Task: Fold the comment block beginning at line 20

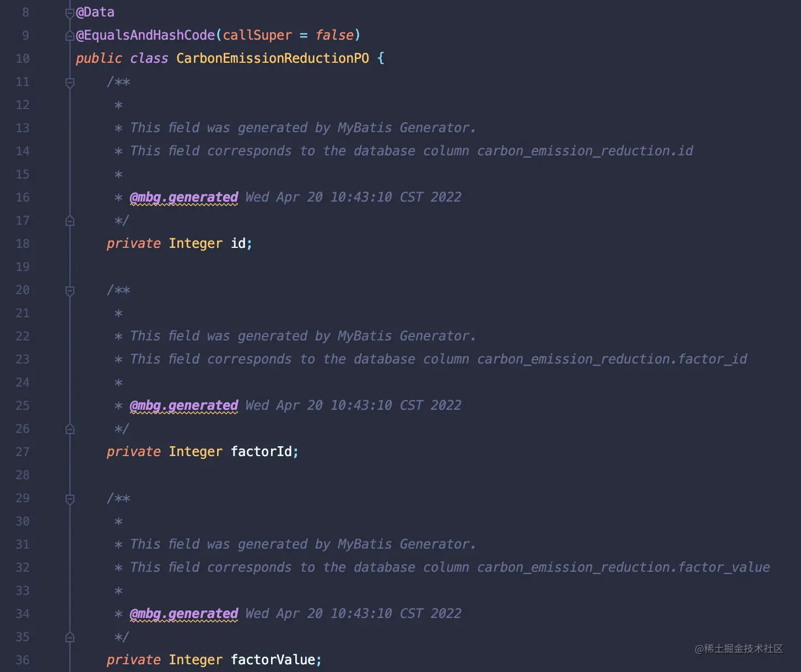Action: [70, 291]
